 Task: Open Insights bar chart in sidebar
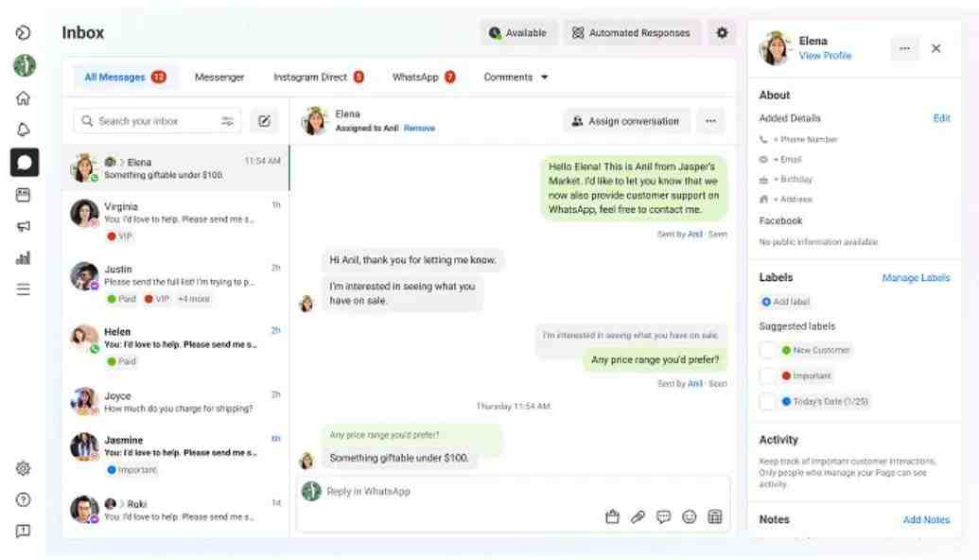23,258
